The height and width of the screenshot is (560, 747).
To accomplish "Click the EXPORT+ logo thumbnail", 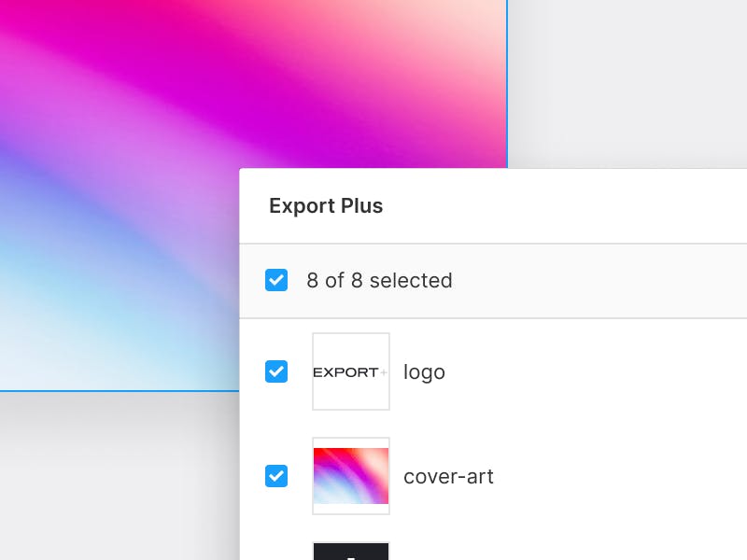I will [x=351, y=371].
